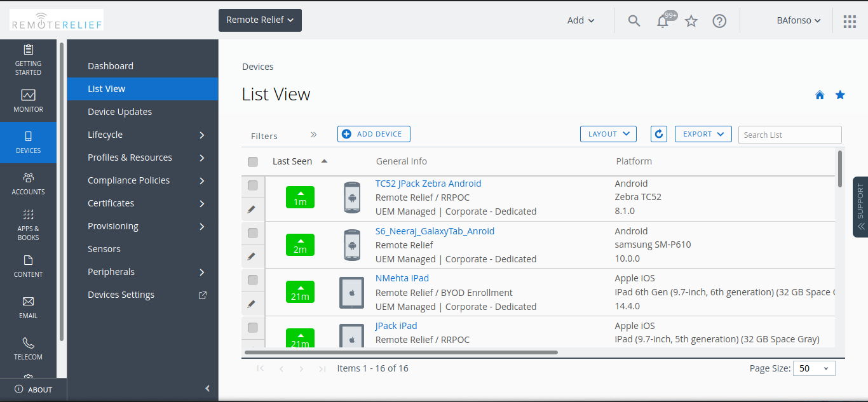This screenshot has width=868, height=402.
Task: Open the apps grid icon
Action: (x=850, y=22)
